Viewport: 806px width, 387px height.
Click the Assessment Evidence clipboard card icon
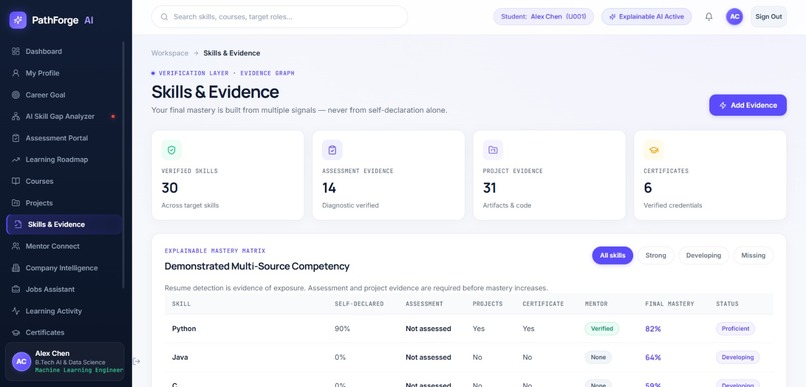pyautogui.click(x=332, y=150)
